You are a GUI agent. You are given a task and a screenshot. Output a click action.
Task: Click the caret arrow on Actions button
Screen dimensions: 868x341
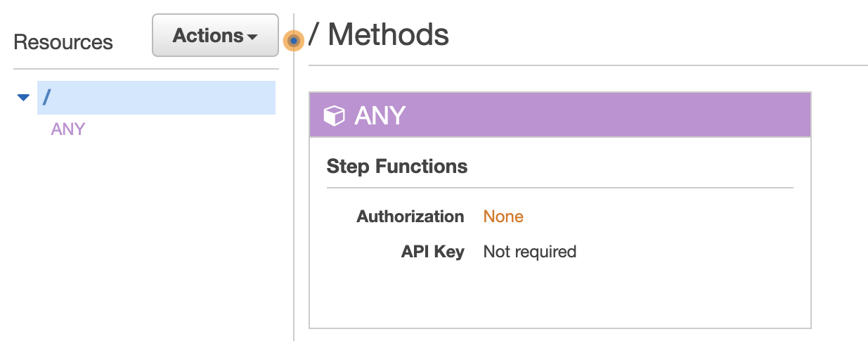(252, 37)
